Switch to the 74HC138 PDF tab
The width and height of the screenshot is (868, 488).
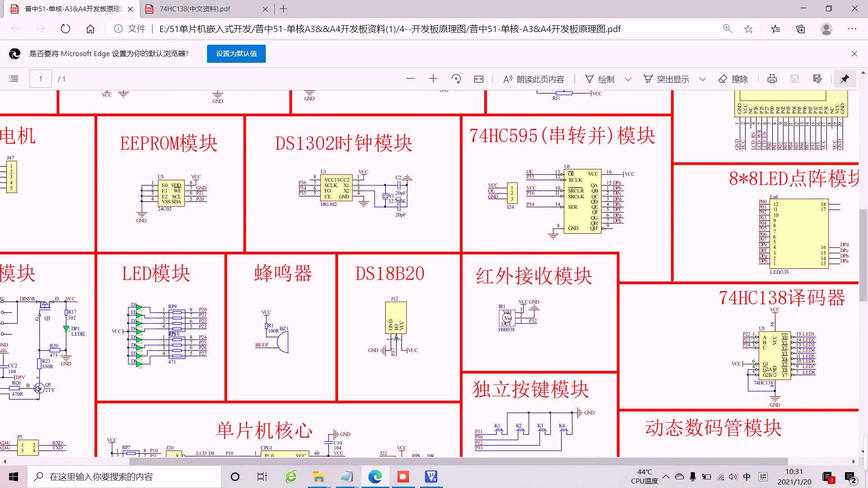[x=195, y=9]
